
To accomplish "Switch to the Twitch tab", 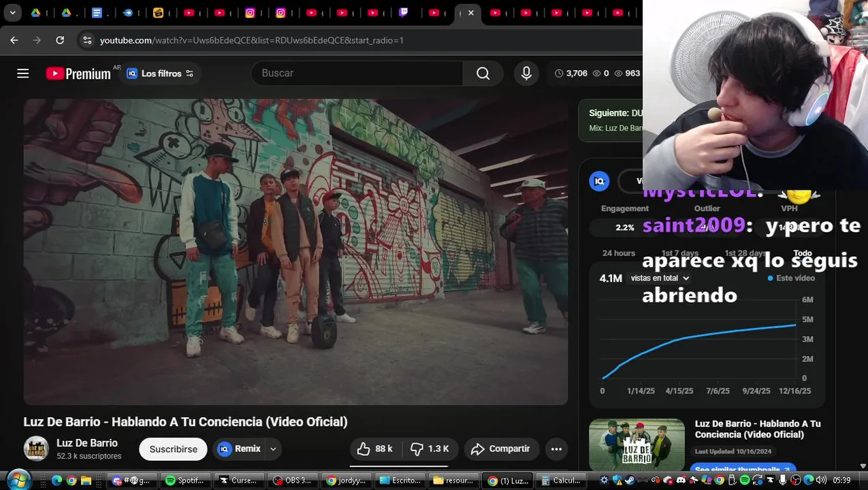I will click(x=403, y=12).
